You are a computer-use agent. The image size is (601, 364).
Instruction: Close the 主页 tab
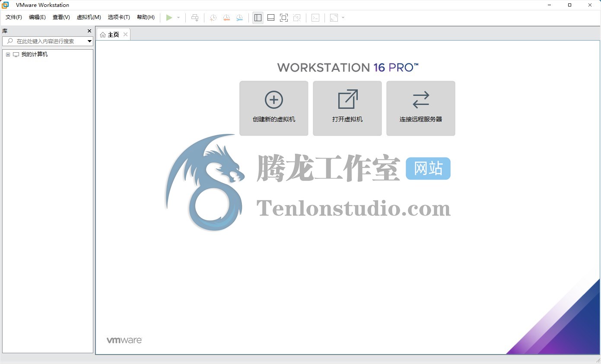(x=125, y=35)
